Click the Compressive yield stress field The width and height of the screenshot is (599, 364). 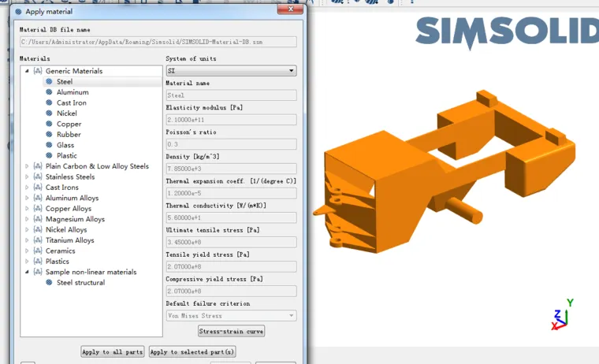click(x=231, y=291)
